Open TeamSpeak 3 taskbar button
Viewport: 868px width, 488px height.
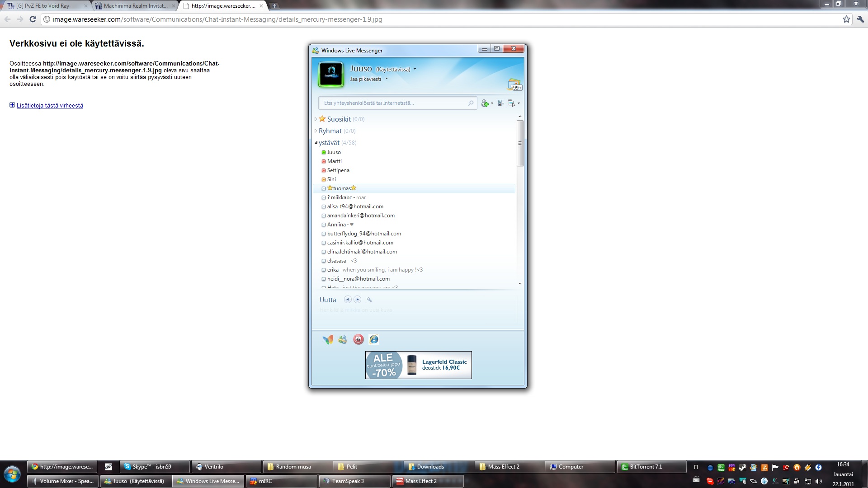click(x=354, y=481)
